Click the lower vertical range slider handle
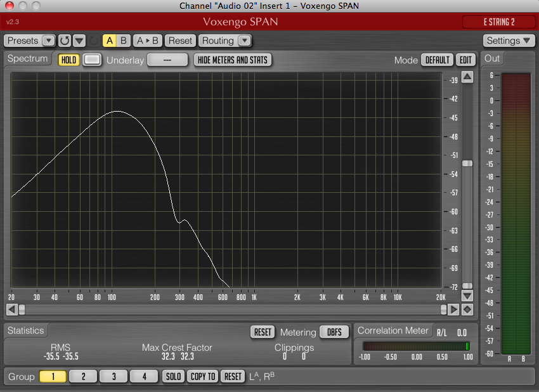539x392 pixels. 467,285
